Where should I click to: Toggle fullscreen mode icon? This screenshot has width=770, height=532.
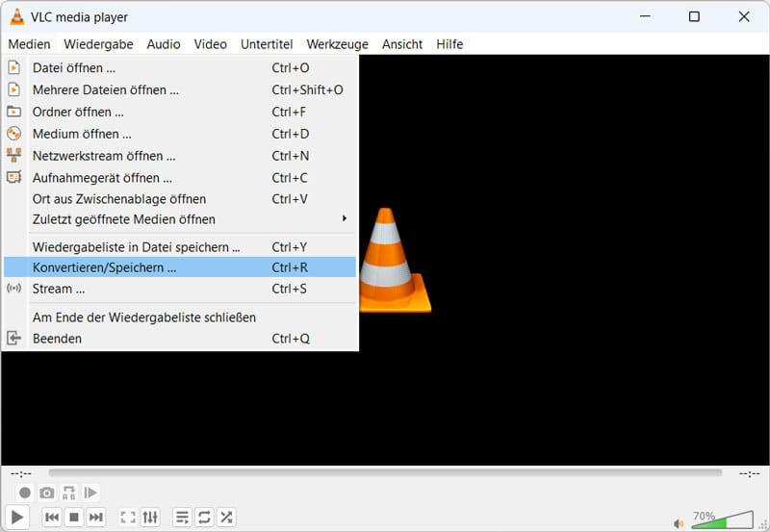pos(128,517)
